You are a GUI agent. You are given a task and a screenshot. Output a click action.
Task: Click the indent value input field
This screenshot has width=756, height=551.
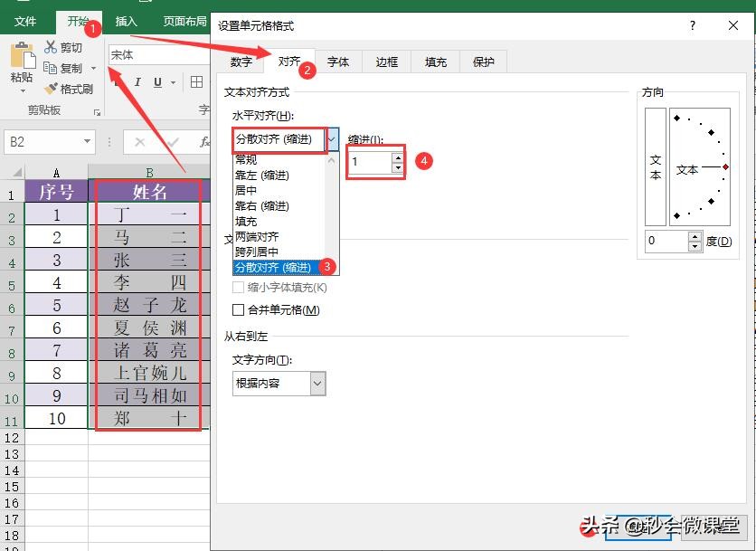[x=370, y=162]
